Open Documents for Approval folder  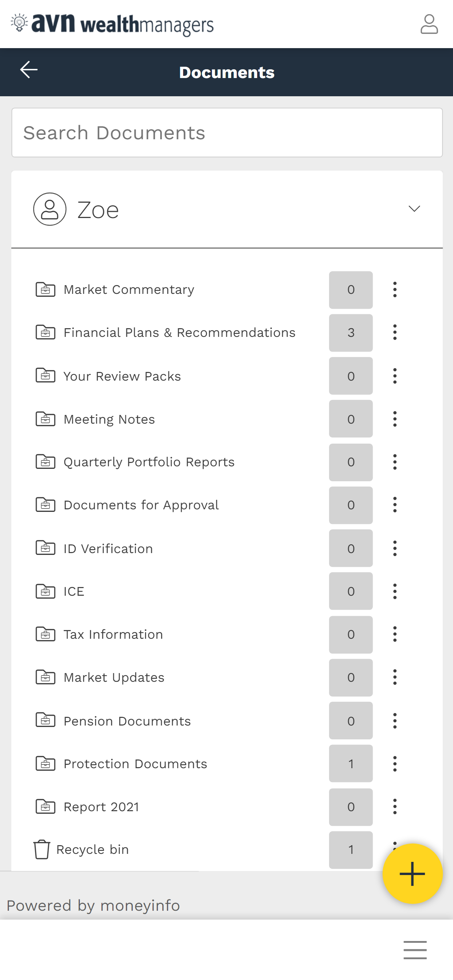point(141,505)
